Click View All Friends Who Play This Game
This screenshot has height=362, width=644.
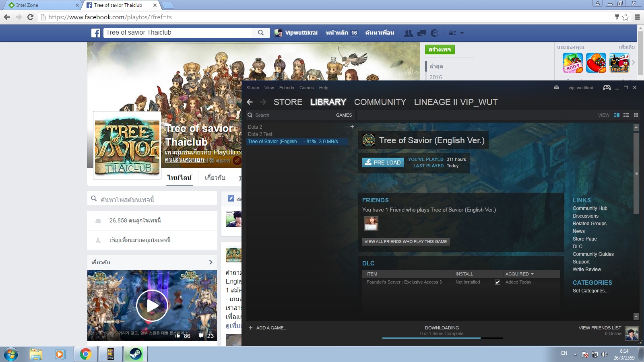point(406,241)
